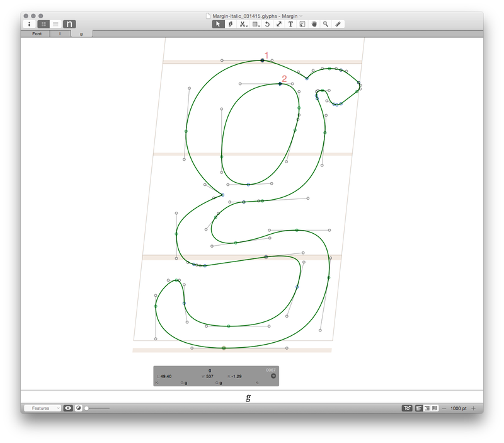
Task: Choose the Knife cut tool
Action: (x=242, y=24)
